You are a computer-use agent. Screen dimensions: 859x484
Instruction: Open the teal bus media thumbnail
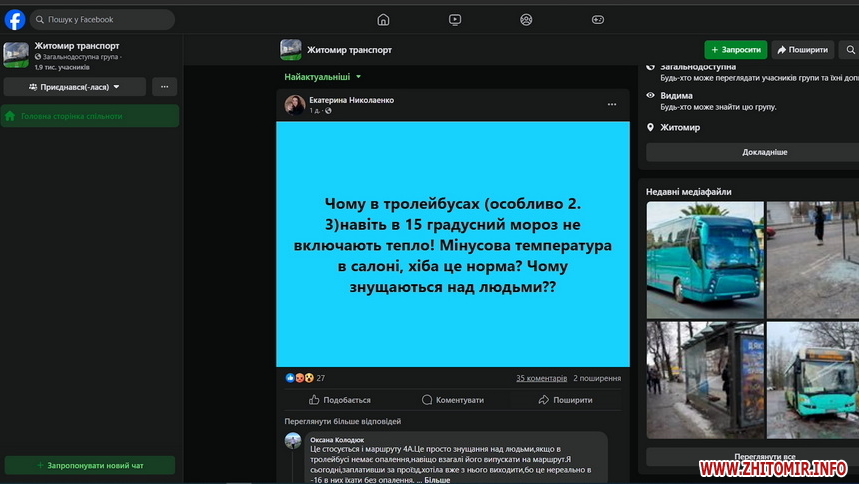click(705, 260)
